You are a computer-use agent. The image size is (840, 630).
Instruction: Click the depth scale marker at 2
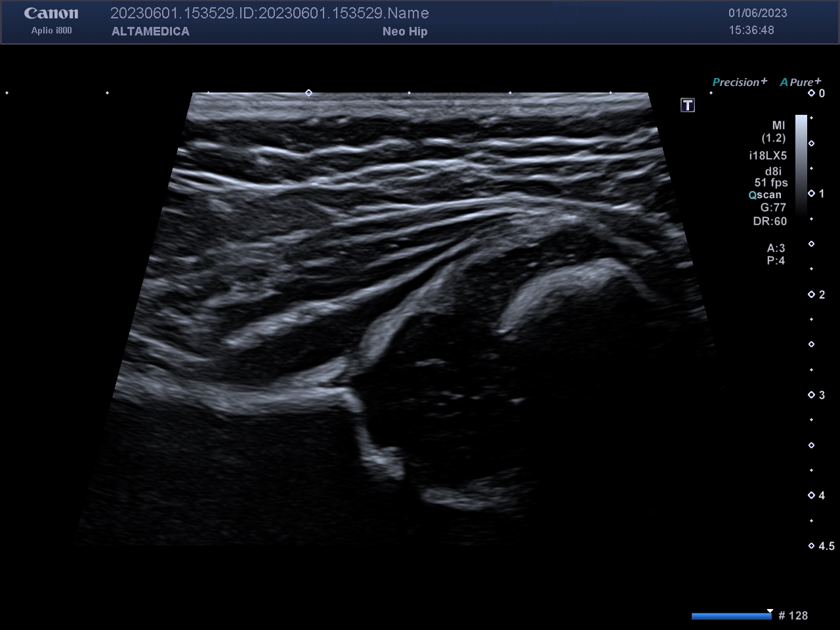(x=816, y=295)
